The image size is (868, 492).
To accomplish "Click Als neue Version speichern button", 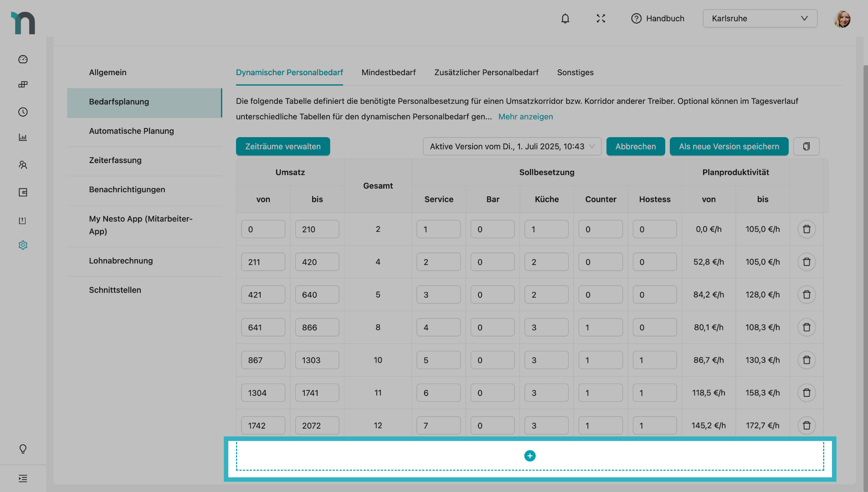I will pyautogui.click(x=729, y=147).
